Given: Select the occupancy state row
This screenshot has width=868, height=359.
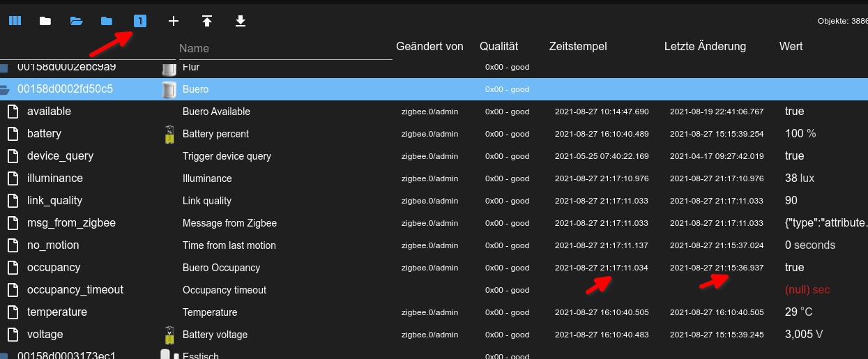Looking at the screenshot, I should pyautogui.click(x=54, y=268).
